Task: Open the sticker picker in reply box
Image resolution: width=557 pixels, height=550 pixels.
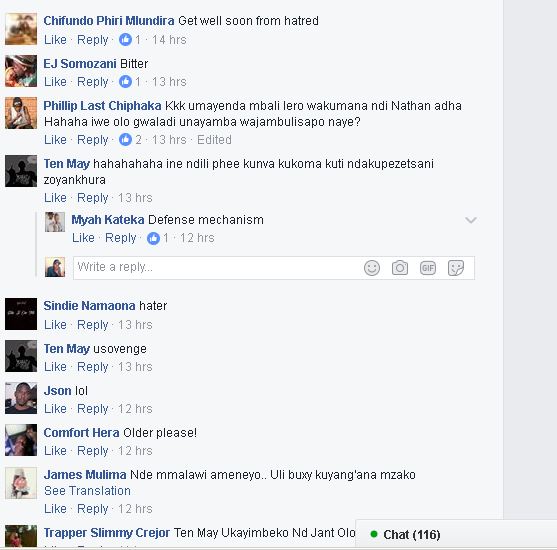Action: click(456, 268)
